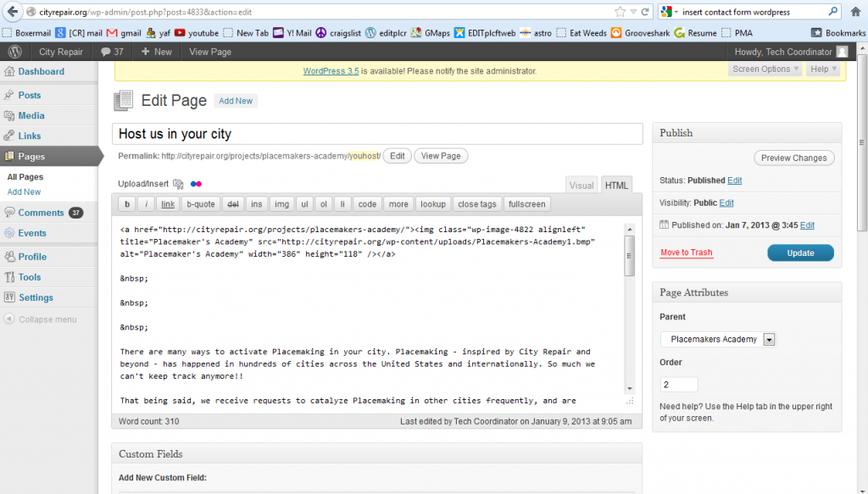This screenshot has width=868, height=494.
Task: Click the b-quote toolbar button
Action: [x=201, y=204]
